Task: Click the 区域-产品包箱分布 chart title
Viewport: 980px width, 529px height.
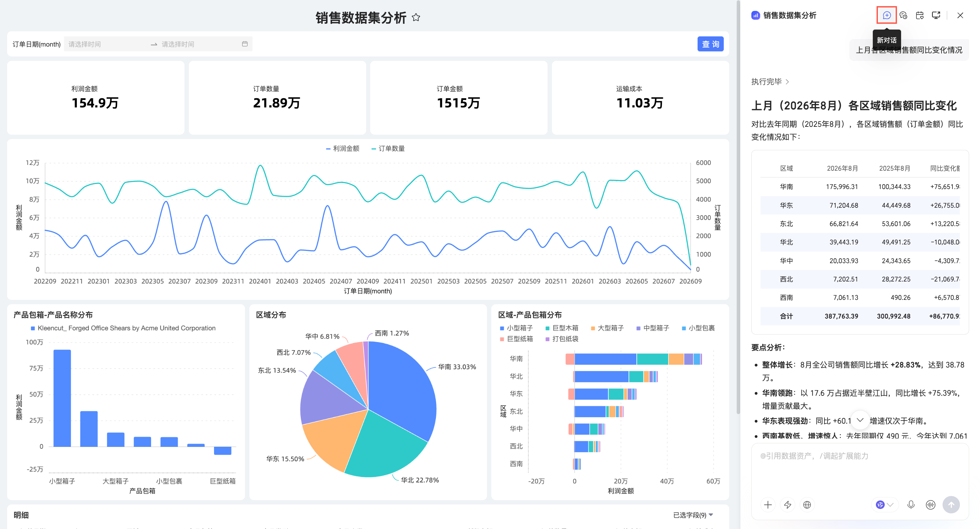Action: [x=529, y=315]
